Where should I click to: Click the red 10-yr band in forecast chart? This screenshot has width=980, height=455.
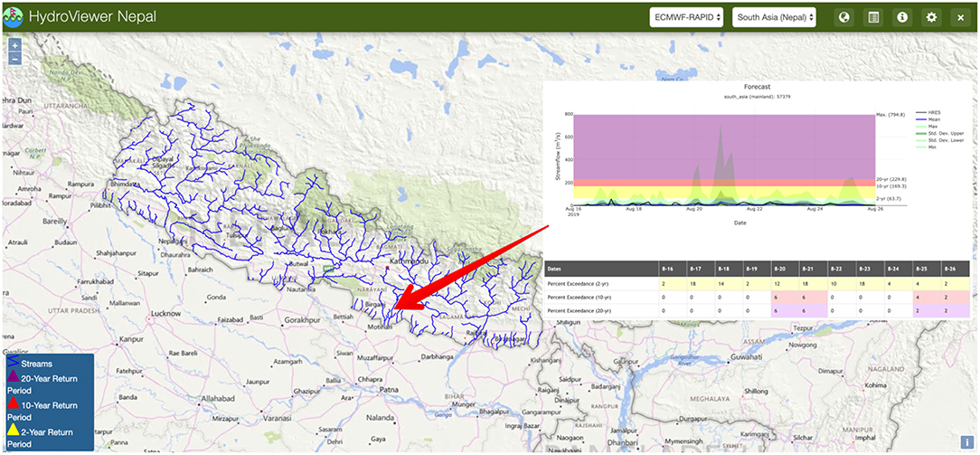724,182
